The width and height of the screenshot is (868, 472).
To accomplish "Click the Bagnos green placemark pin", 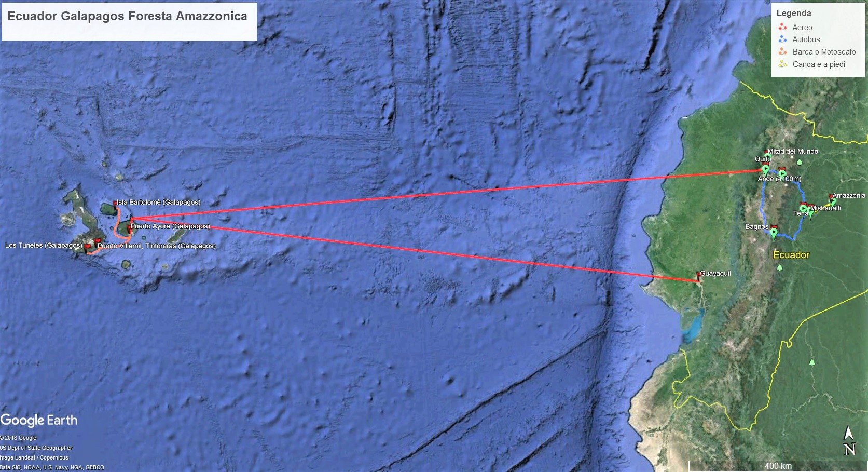I will (x=774, y=233).
